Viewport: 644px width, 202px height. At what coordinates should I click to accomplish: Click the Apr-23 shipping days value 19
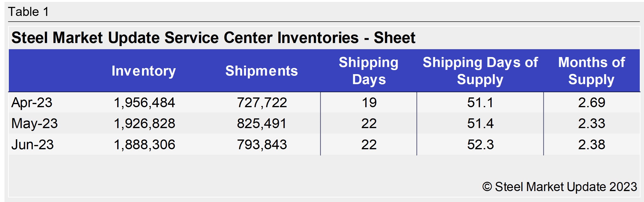[x=369, y=102]
